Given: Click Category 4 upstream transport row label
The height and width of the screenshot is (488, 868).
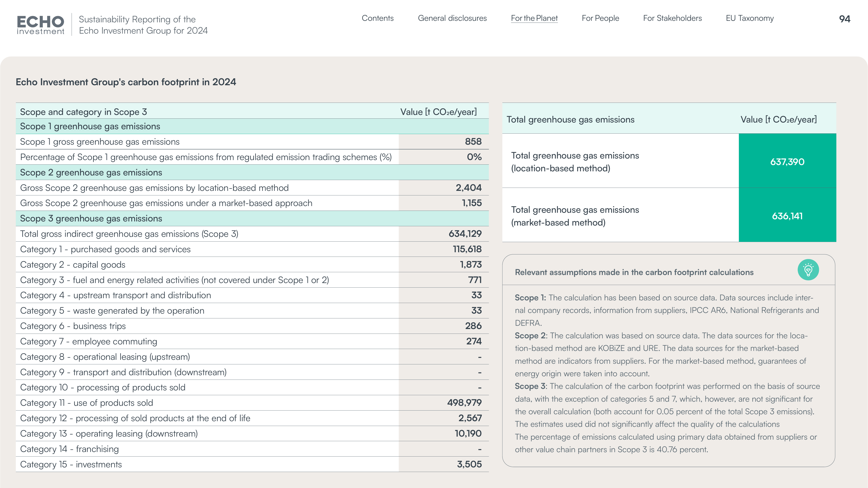Looking at the screenshot, I should (x=116, y=295).
